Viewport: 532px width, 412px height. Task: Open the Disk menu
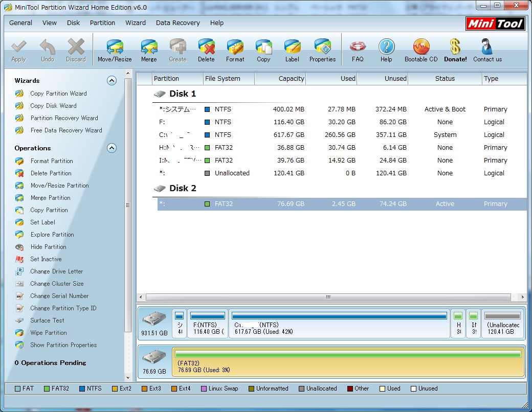(x=73, y=22)
